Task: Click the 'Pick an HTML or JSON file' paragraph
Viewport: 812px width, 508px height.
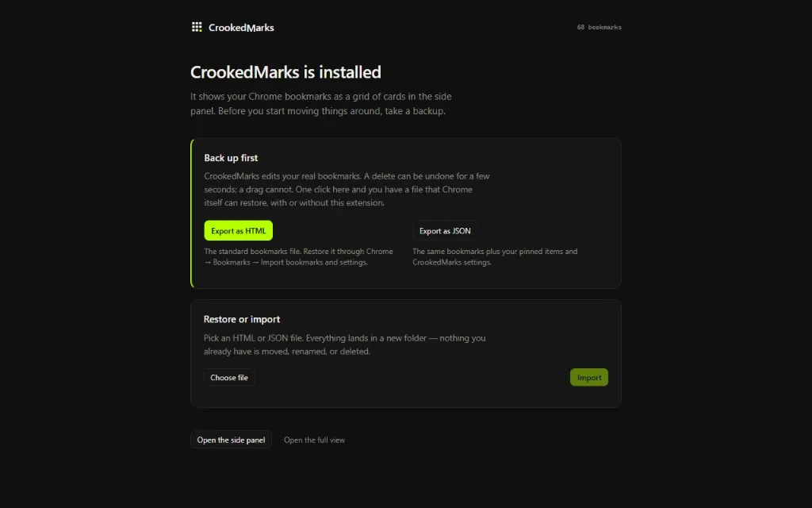Action: (x=344, y=344)
